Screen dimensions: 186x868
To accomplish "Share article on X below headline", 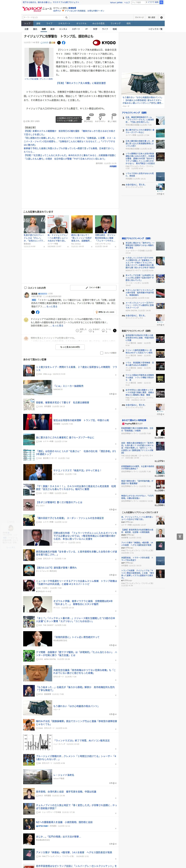I will 59,43.
